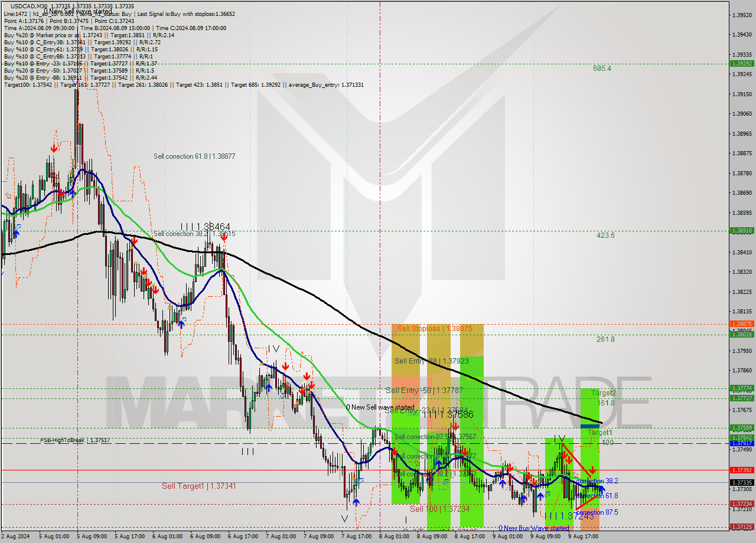Click the green 1.39292 price tag on axis

(741, 64)
